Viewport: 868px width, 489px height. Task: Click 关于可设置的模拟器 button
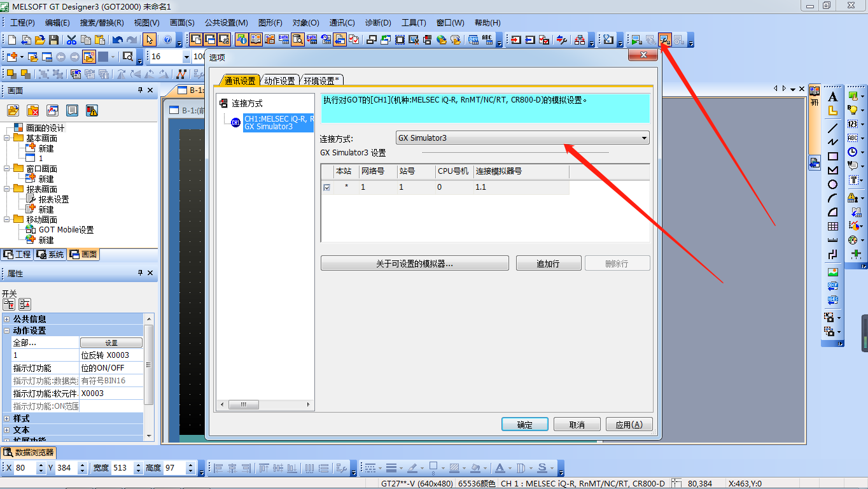[415, 264]
